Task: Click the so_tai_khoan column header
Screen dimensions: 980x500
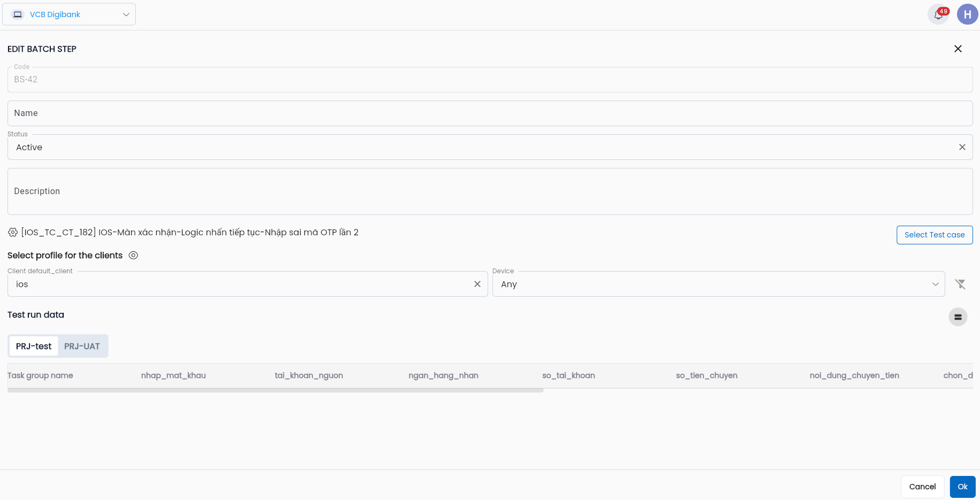Action: click(x=569, y=375)
